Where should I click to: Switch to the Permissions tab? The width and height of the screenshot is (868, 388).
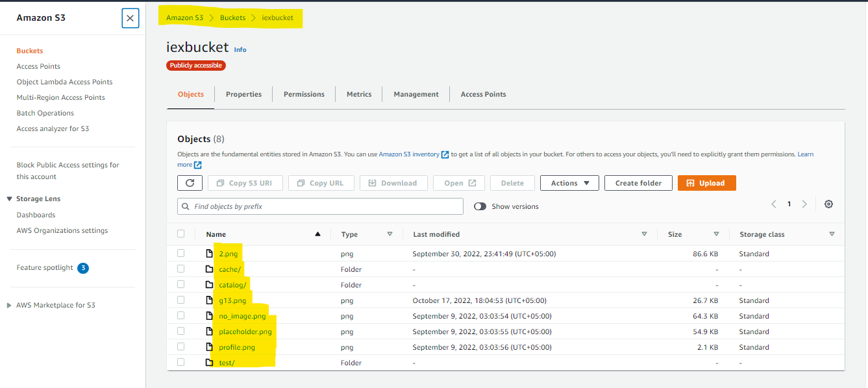(x=304, y=94)
